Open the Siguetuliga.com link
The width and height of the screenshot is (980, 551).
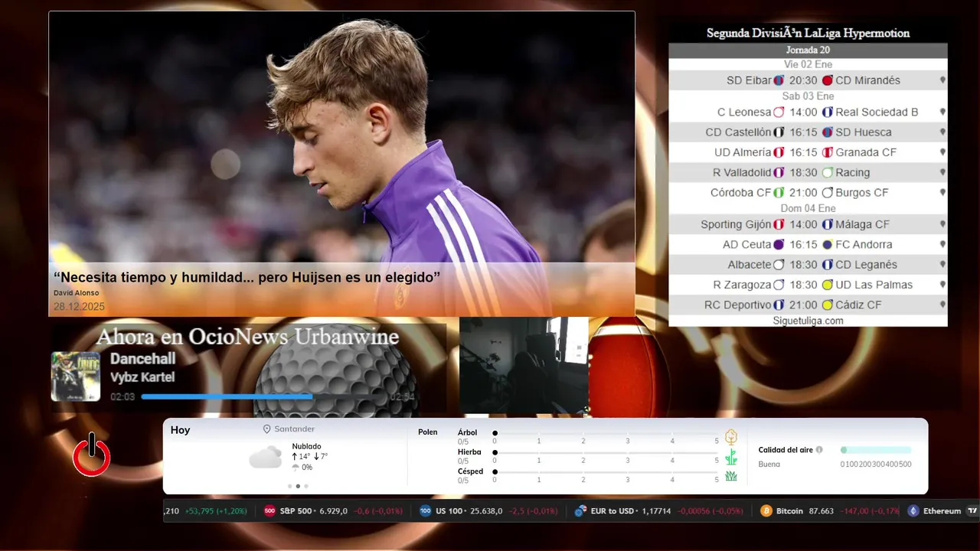pos(808,321)
